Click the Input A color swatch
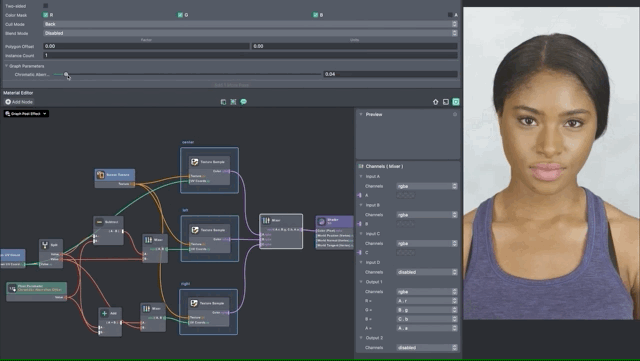Viewport: 640px width, 361px height. pos(406,195)
